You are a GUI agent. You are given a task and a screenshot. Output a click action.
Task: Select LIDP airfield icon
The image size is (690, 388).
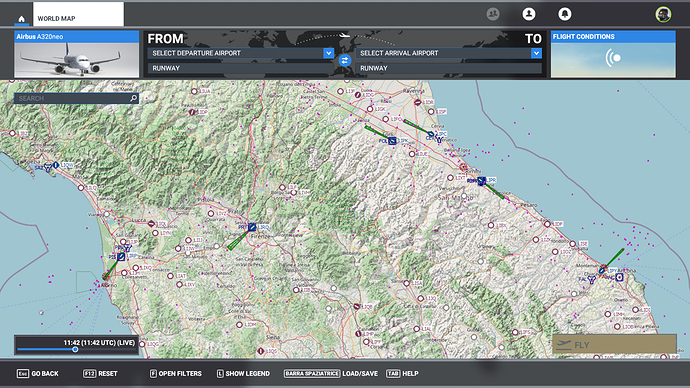(192, 112)
